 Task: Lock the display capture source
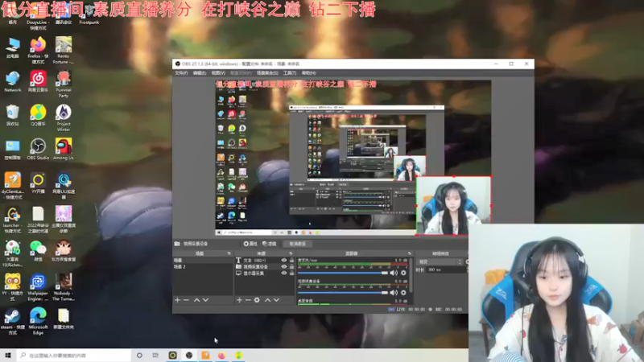click(x=291, y=273)
